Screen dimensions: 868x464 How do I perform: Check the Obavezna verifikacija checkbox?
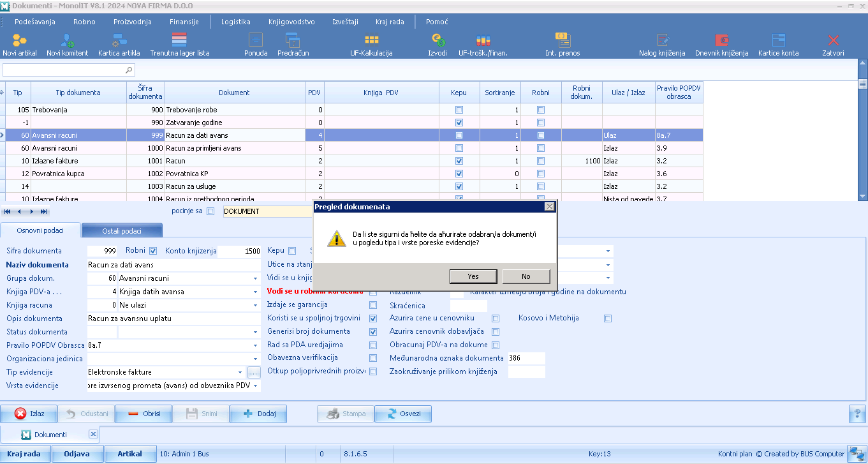click(373, 358)
